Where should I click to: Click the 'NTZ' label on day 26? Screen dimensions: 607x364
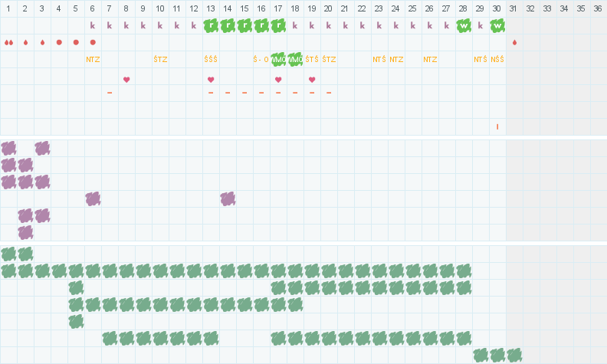(430, 59)
